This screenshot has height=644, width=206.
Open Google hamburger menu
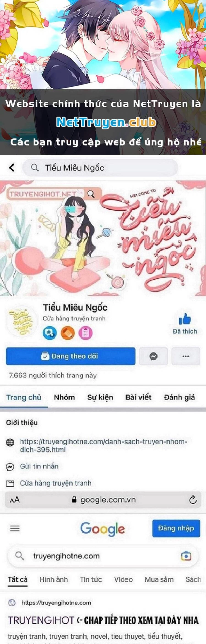(x=15, y=528)
